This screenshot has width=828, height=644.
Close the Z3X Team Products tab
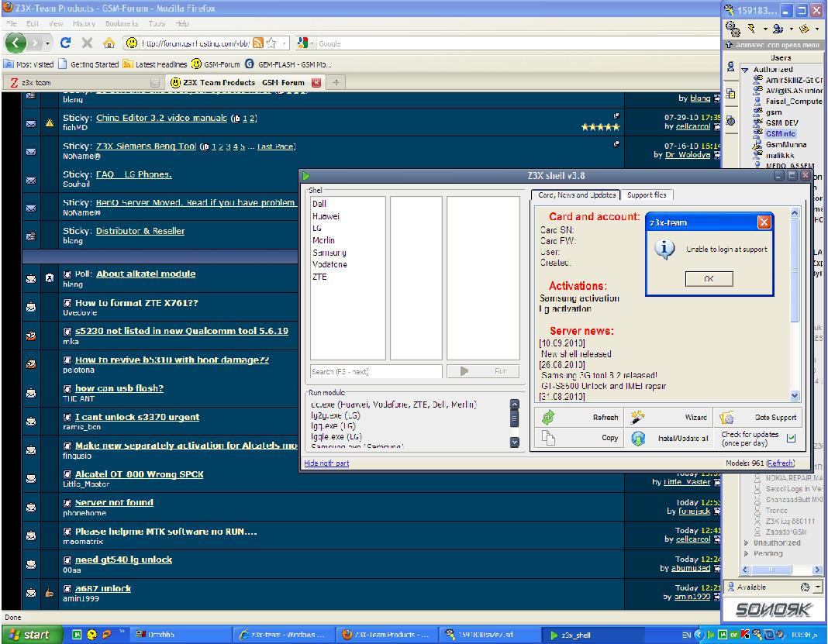click(x=316, y=82)
